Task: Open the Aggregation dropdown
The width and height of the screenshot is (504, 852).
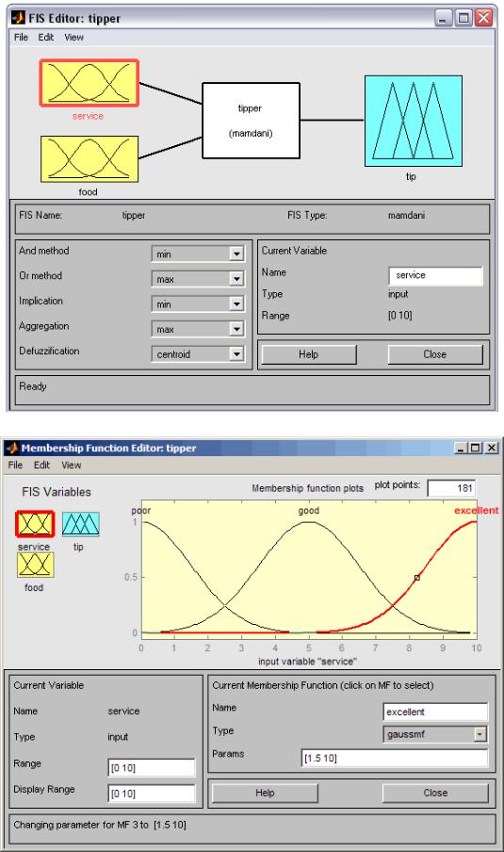Action: point(198,329)
